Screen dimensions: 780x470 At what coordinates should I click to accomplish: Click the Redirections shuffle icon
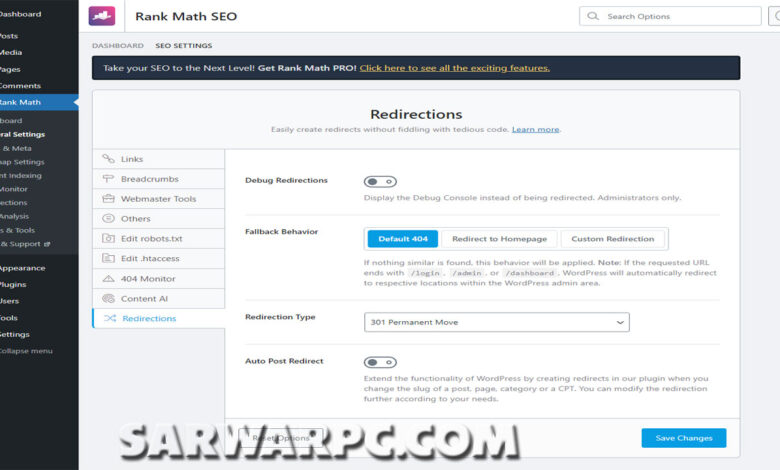110,318
